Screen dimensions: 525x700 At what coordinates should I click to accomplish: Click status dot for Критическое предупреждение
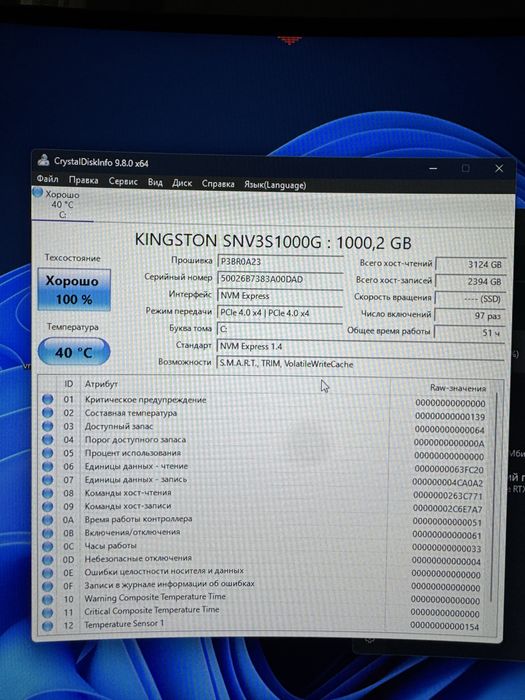[x=48, y=399]
